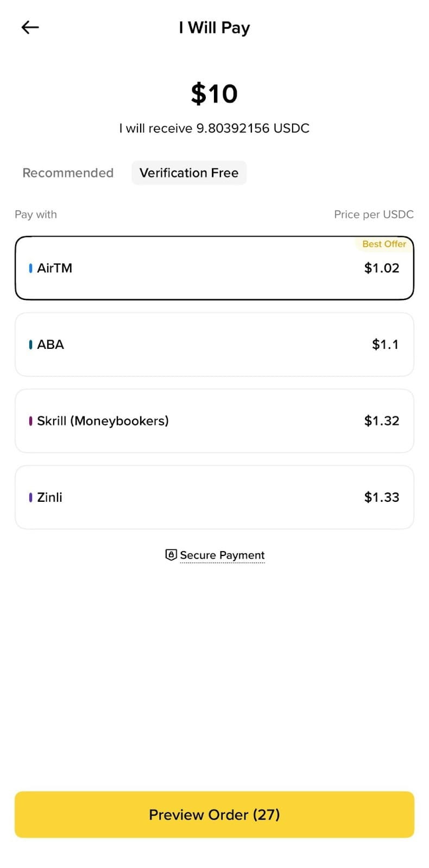Switch to the Recommended tab

[68, 173]
